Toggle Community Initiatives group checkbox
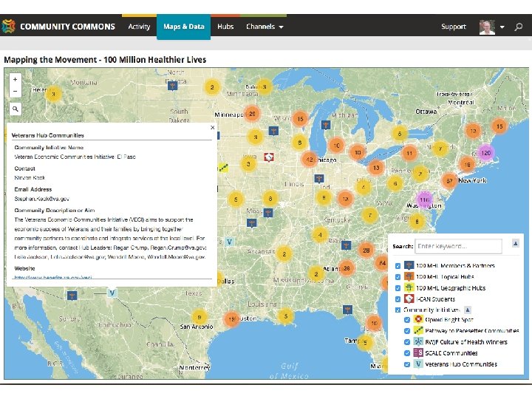Screen dimensions: 532x399 click(398, 310)
